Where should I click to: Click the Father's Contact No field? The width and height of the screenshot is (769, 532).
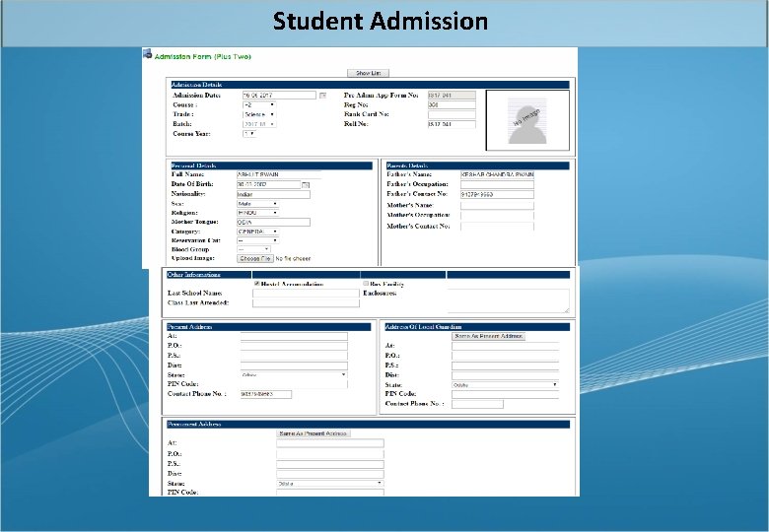(x=497, y=194)
